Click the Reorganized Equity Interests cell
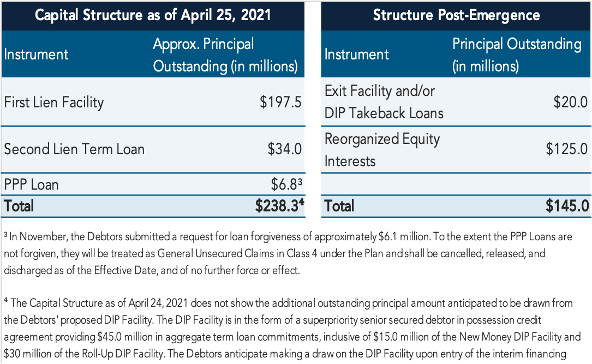The image size is (592, 364). [382, 150]
